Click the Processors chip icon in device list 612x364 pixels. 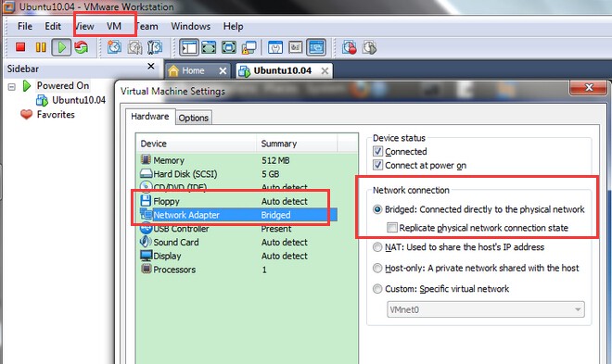[146, 269]
